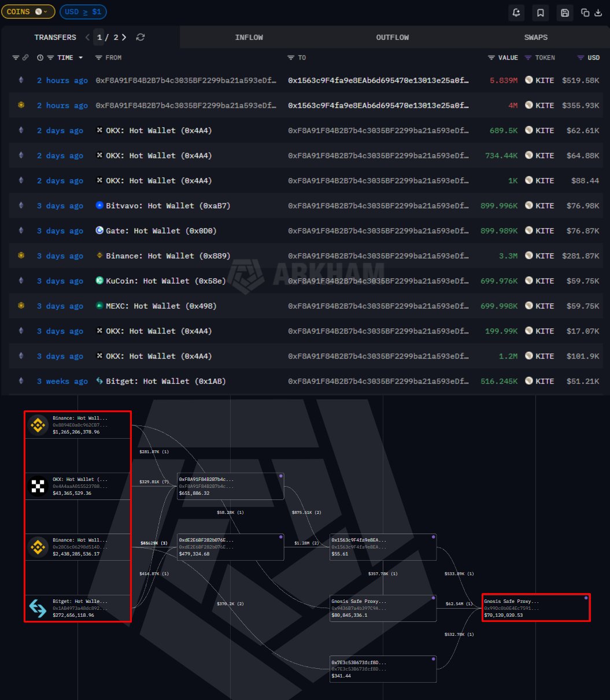Viewport: 610px width, 700px height.
Task: Toggle TIME sort direction arrow
Action: [x=80, y=58]
